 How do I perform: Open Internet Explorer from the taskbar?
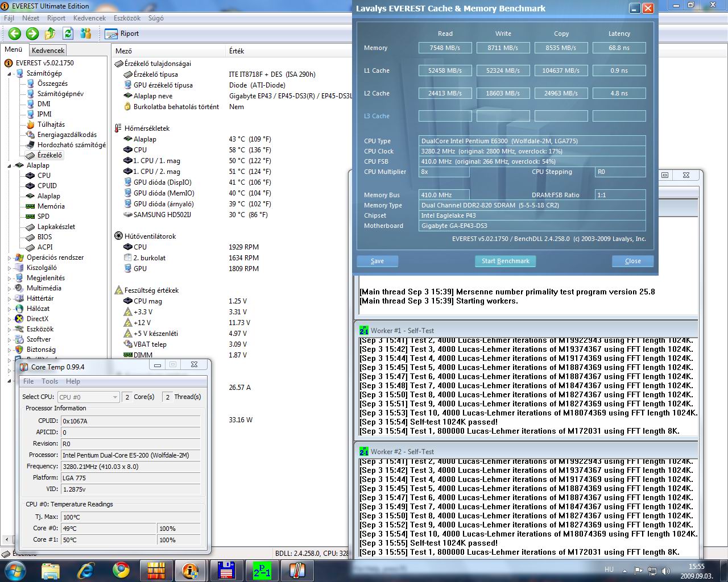tap(86, 570)
